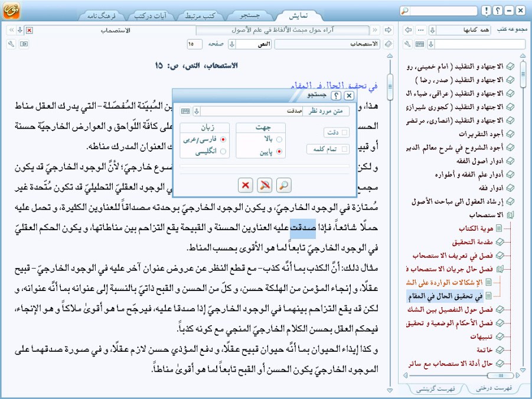Switch to آراء حول مبحث الألفاظ document tab
This screenshot has width=532, height=399.
282,30
